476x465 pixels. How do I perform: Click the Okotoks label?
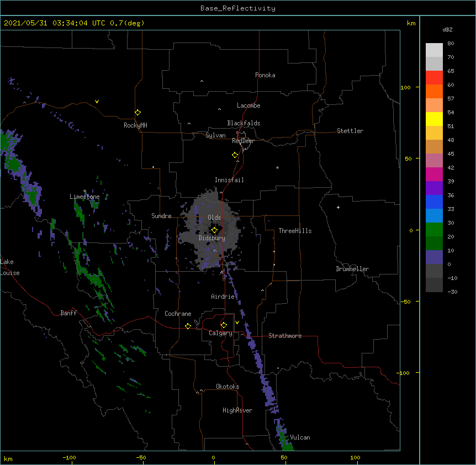click(x=228, y=387)
